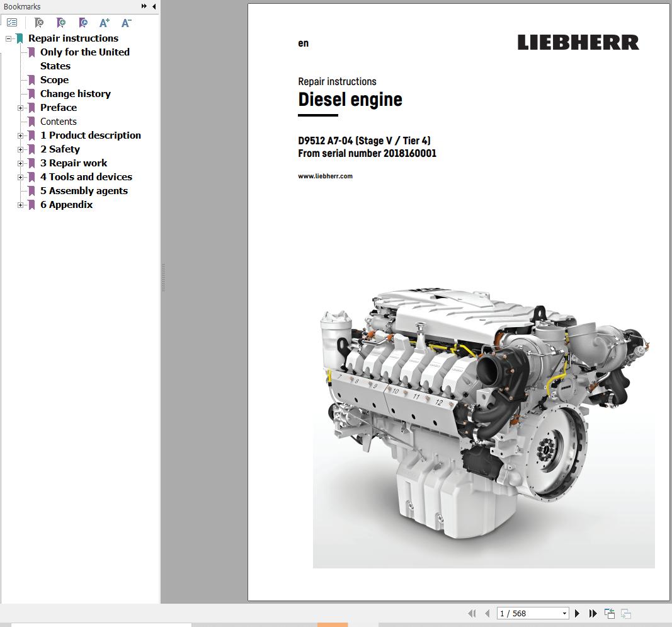This screenshot has width=672, height=627.
Task: Jump to last page using double-arrow button
Action: tap(593, 613)
